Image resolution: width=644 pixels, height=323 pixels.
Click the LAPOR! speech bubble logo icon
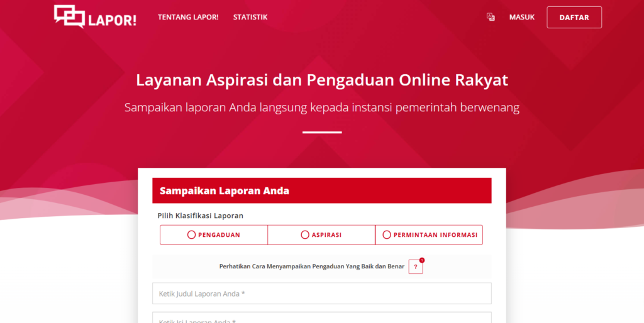pyautogui.click(x=69, y=17)
